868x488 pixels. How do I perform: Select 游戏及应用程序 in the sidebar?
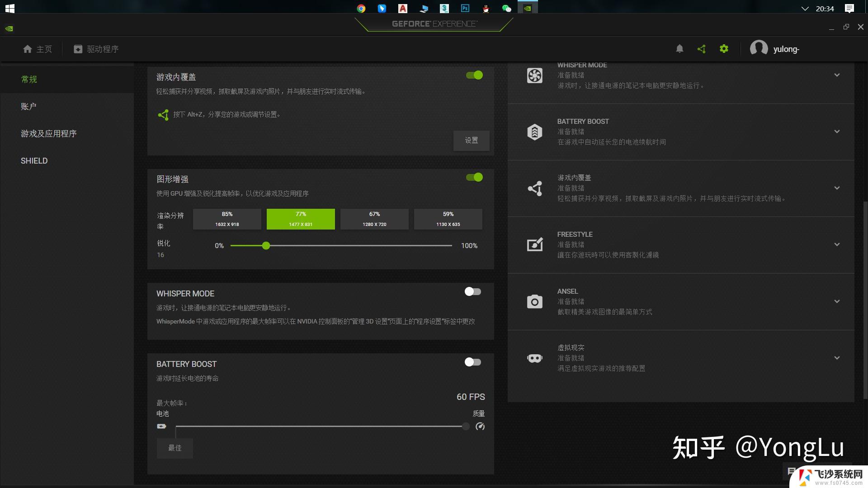(67, 134)
